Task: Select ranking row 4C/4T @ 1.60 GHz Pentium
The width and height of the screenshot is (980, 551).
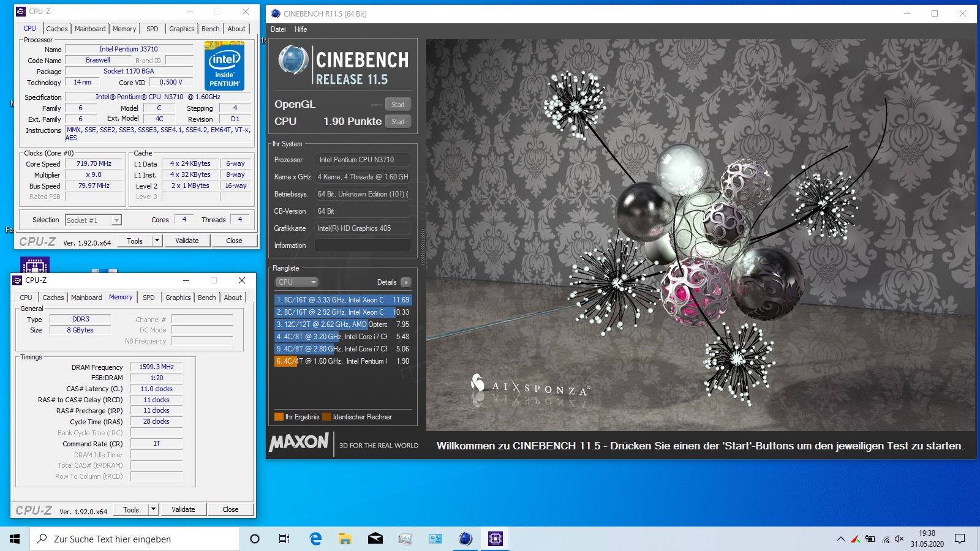Action: (x=343, y=361)
